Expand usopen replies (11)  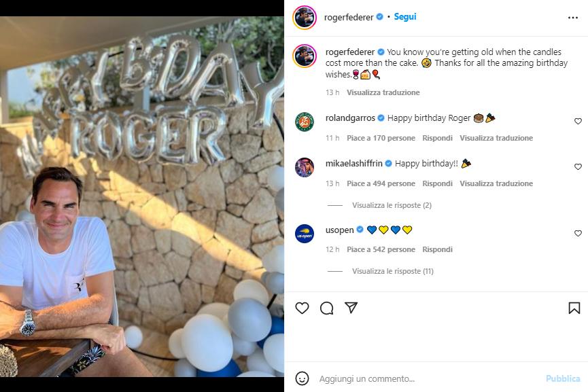tap(393, 271)
